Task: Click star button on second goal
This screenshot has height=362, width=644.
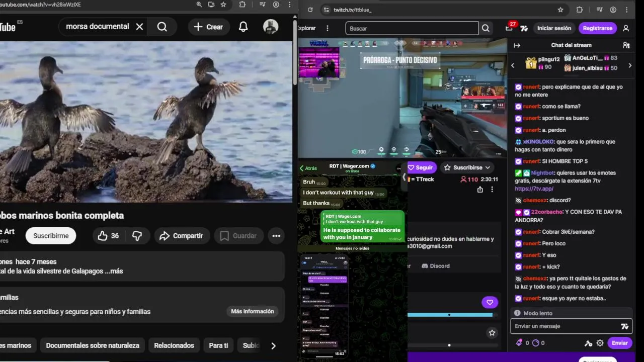Action: point(492,333)
